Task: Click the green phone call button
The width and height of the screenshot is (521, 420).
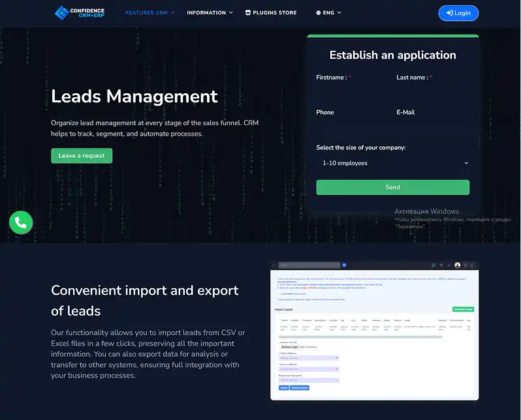Action: pyautogui.click(x=21, y=223)
